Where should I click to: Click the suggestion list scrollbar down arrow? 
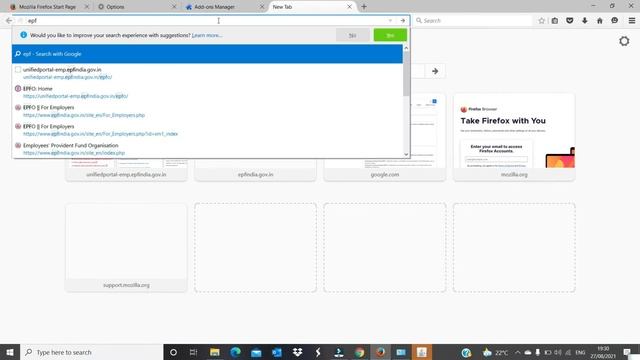pyautogui.click(x=406, y=154)
